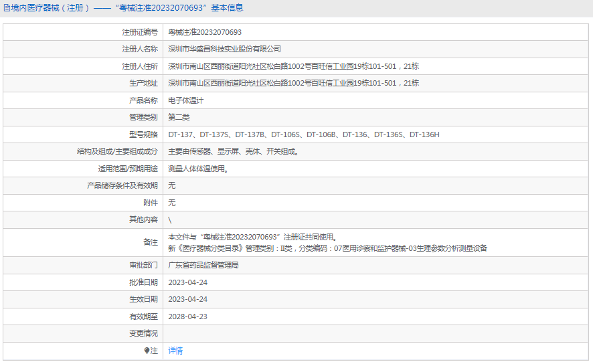
Task: Click the 型号规格 label
Action: pyautogui.click(x=143, y=134)
